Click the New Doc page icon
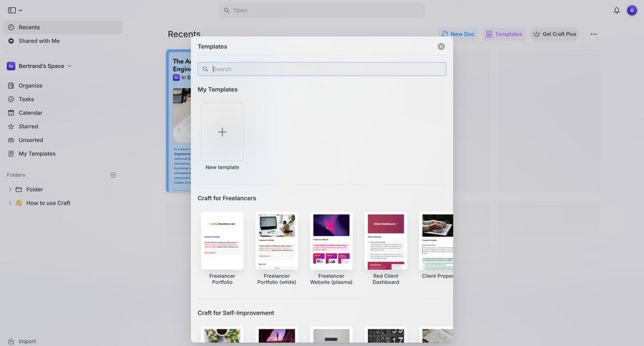 pyautogui.click(x=445, y=34)
